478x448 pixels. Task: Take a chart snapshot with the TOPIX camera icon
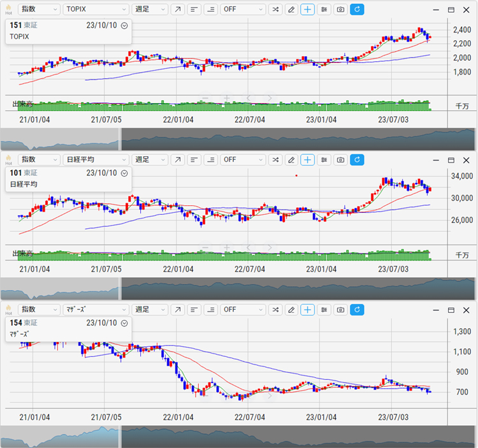tap(341, 10)
